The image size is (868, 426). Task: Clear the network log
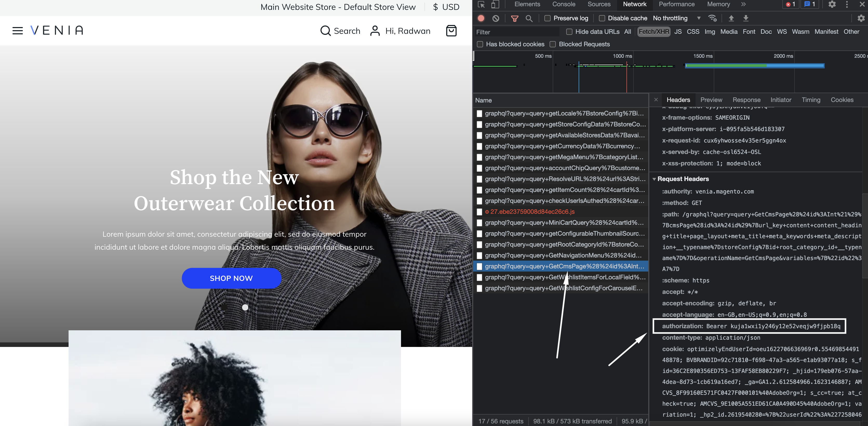(496, 18)
